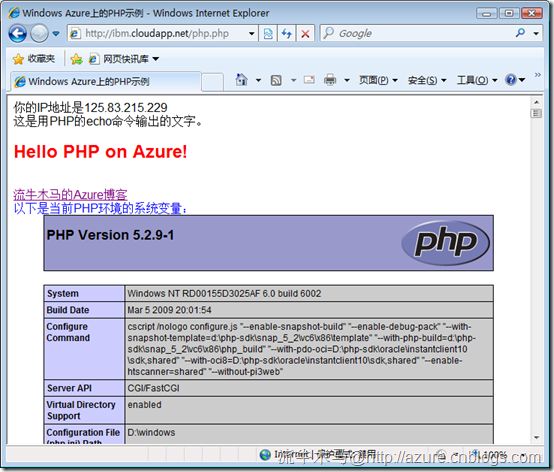Click the add to favorites bar star icon

click(76, 59)
